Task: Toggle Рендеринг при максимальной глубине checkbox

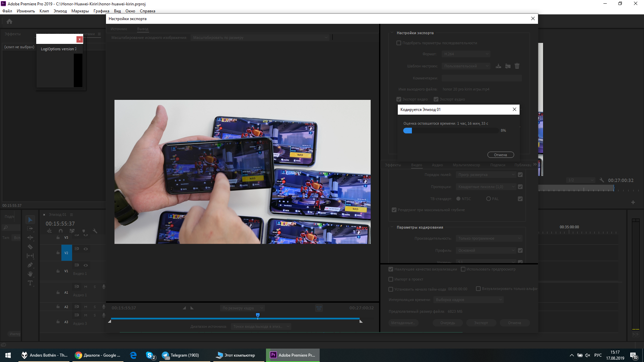Action: click(x=394, y=210)
